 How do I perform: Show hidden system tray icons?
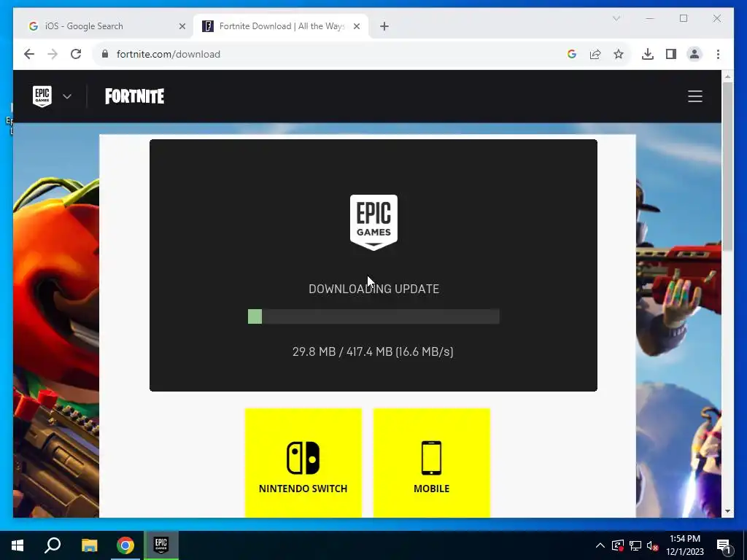(x=600, y=545)
